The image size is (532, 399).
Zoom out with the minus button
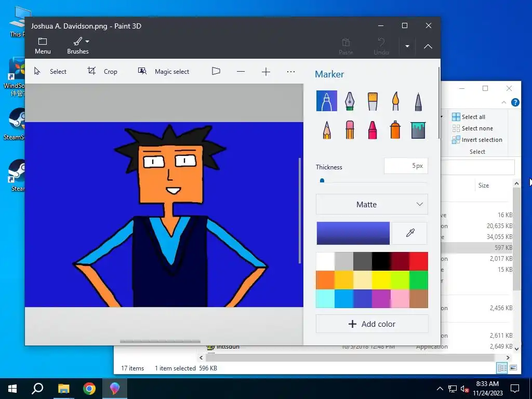click(241, 72)
